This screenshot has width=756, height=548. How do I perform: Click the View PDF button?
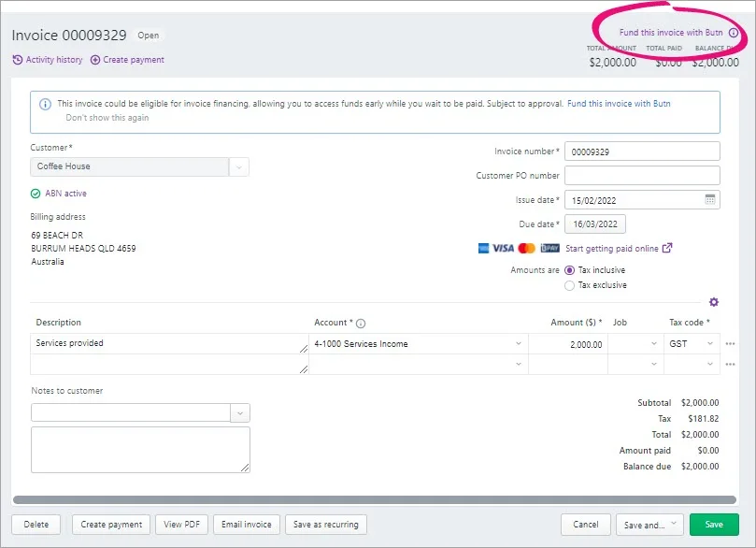pos(181,525)
